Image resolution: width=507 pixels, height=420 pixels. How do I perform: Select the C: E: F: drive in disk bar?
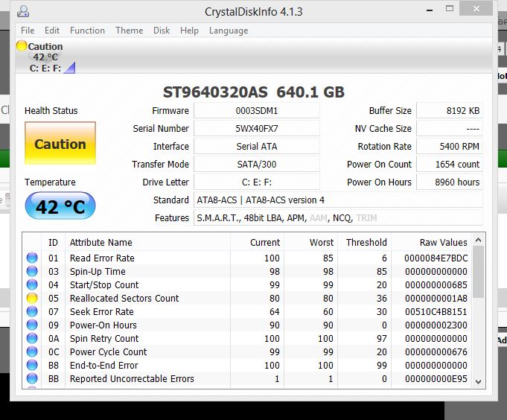pos(45,69)
